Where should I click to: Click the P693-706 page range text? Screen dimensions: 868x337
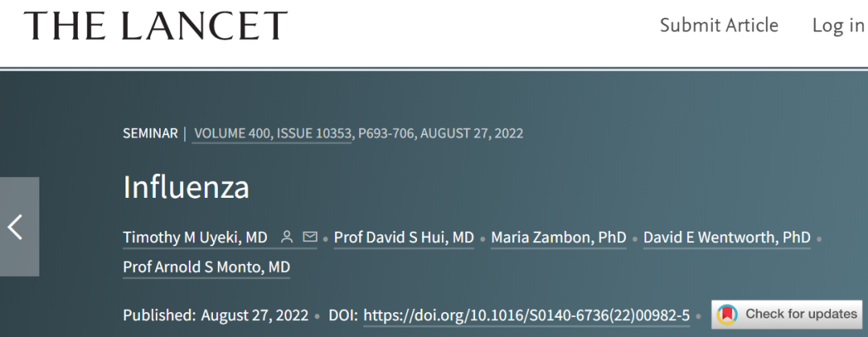[387, 133]
